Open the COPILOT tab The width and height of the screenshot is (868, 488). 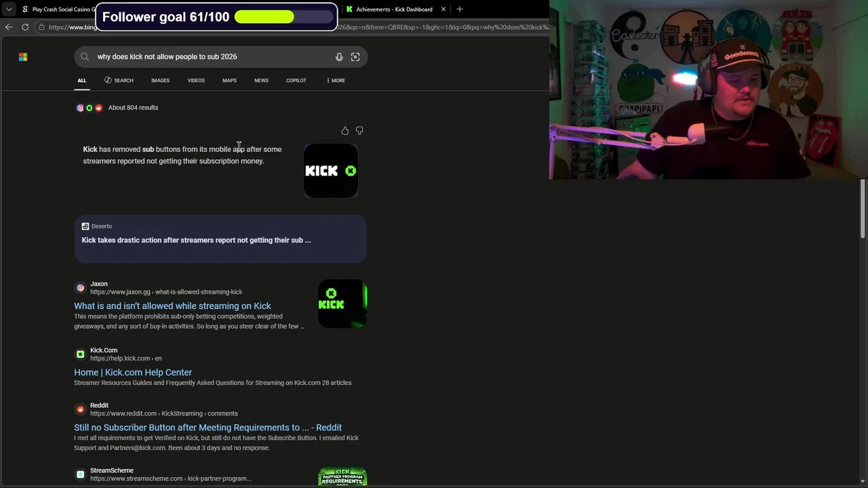pos(296,81)
